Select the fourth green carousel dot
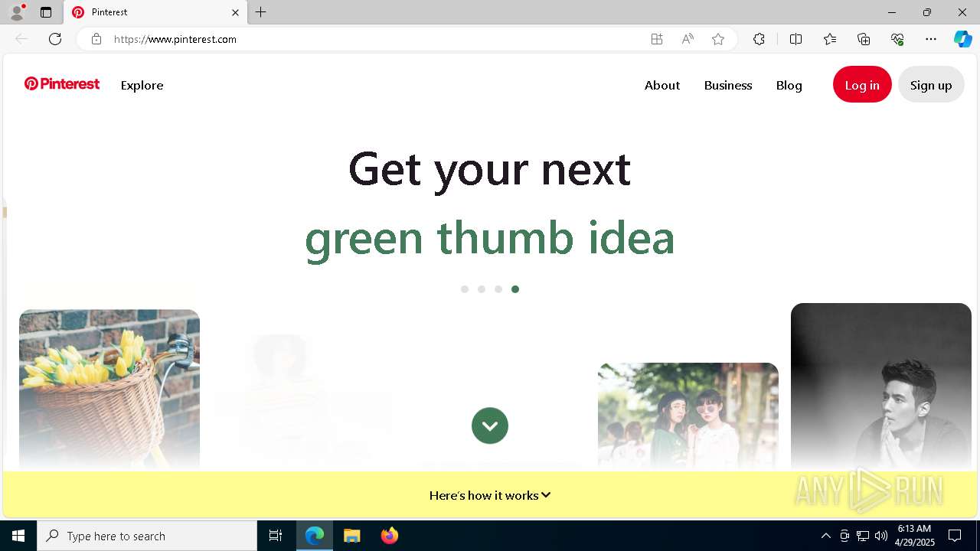The width and height of the screenshot is (980, 551). pyautogui.click(x=515, y=289)
